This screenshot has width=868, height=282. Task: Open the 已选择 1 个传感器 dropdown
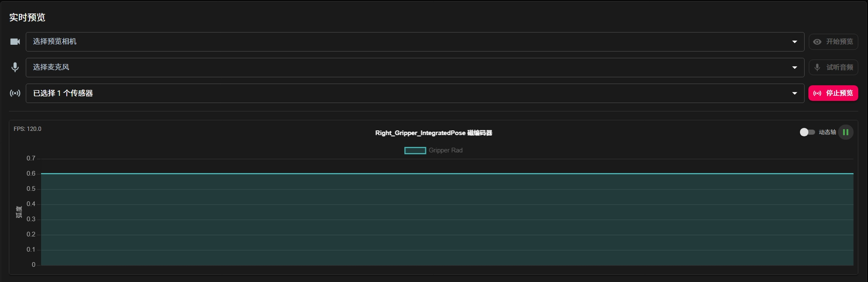coord(415,93)
